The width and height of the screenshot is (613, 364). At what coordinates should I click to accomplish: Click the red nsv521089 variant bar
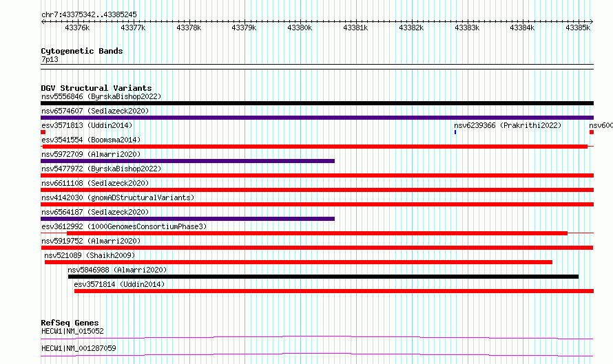(298, 262)
